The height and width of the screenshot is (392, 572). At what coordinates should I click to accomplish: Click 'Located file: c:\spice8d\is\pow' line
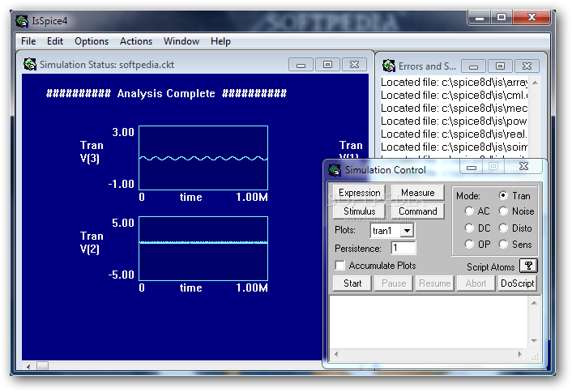pos(455,121)
